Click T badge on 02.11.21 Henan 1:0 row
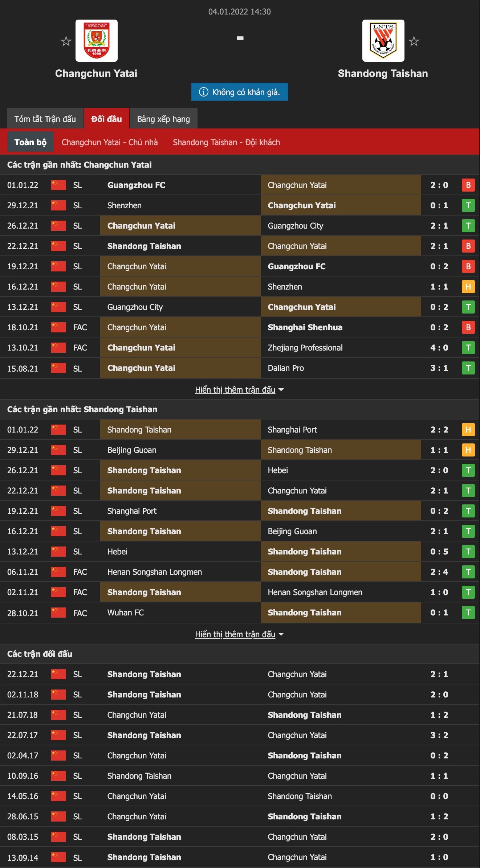The height and width of the screenshot is (868, 480). (468, 592)
